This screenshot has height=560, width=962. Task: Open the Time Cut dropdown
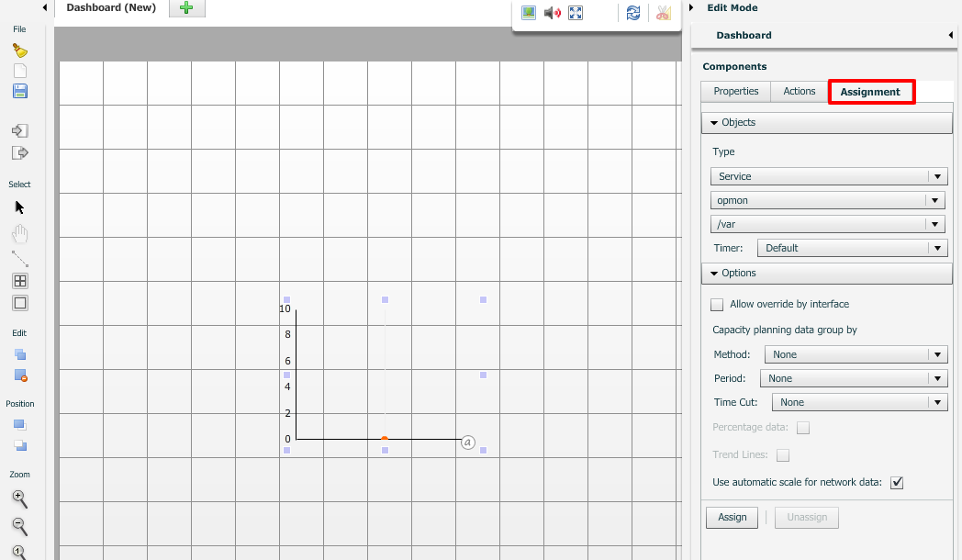859,402
